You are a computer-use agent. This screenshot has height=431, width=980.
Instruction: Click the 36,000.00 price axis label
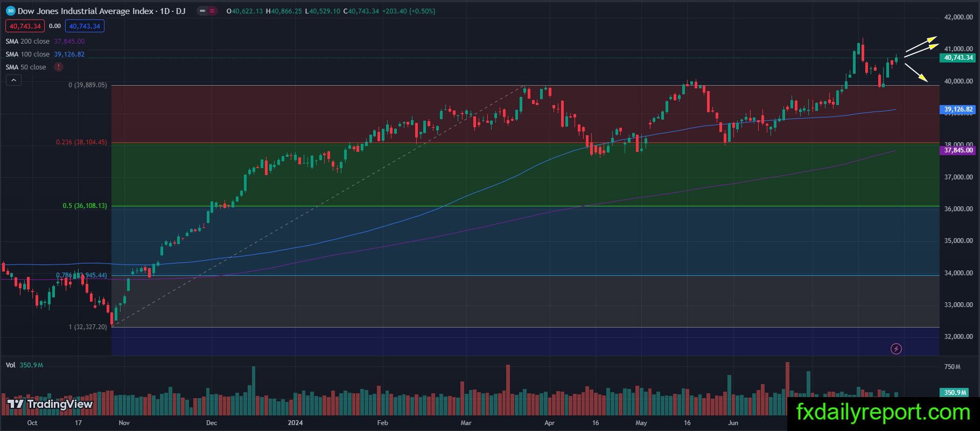pyautogui.click(x=958, y=209)
